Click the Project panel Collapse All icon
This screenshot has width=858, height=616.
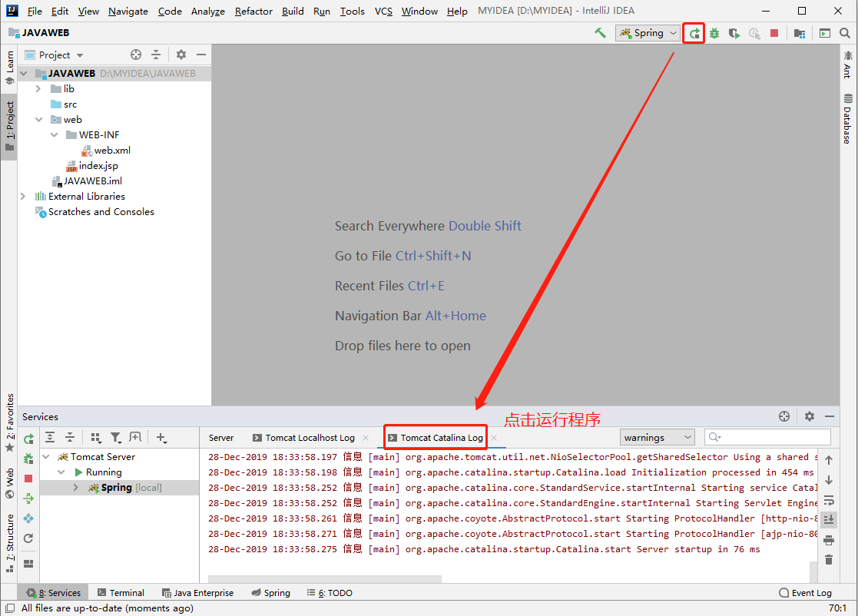pos(156,55)
